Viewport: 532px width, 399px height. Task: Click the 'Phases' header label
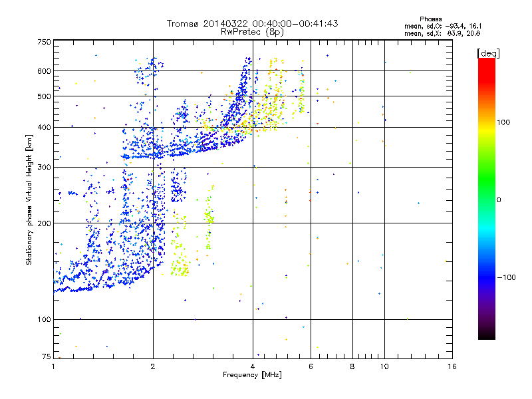point(430,19)
